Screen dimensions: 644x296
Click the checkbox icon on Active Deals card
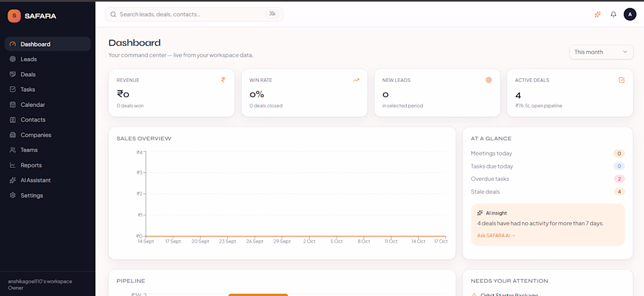coord(622,80)
